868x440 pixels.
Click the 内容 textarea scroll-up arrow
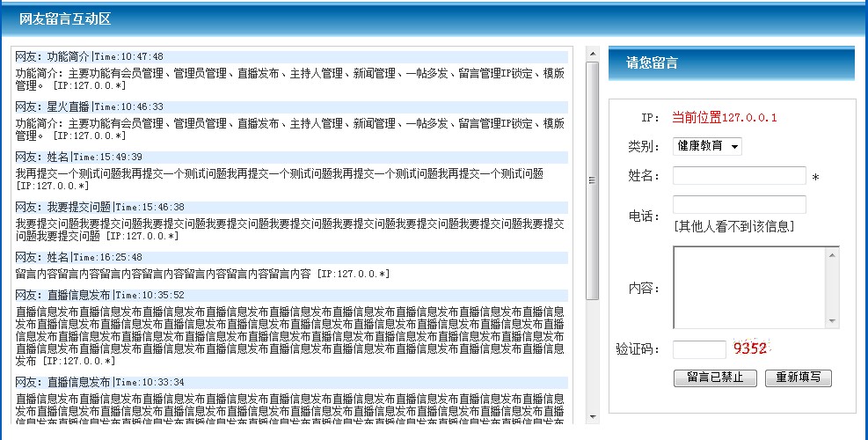pos(832,255)
